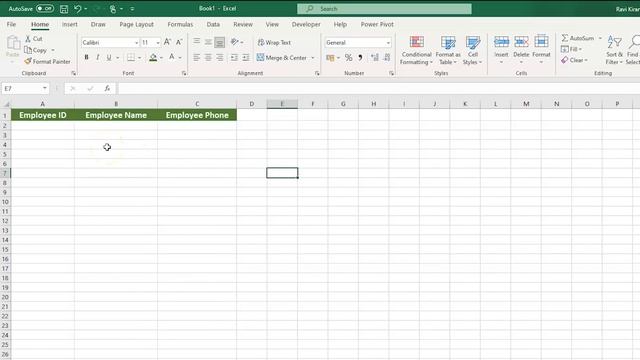Toggle the AutoSave switch
Image resolution: width=640 pixels, height=360 pixels.
coord(45,9)
